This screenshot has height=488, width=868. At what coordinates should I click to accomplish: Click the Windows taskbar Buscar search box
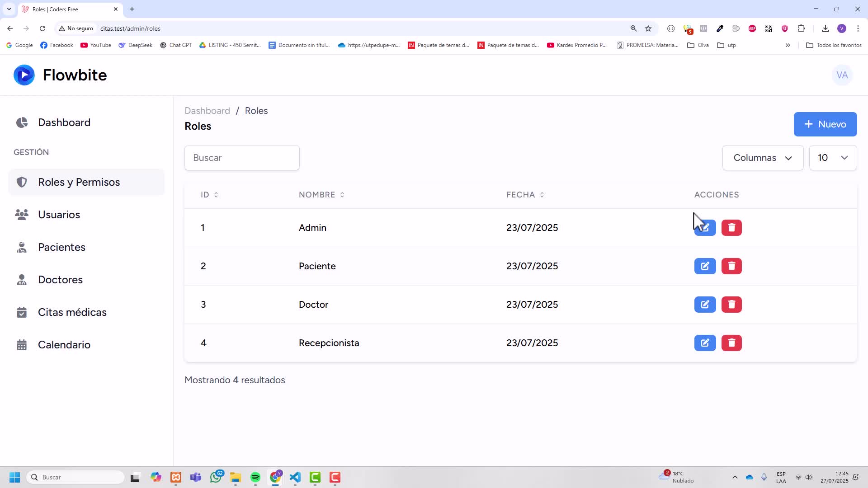click(75, 477)
